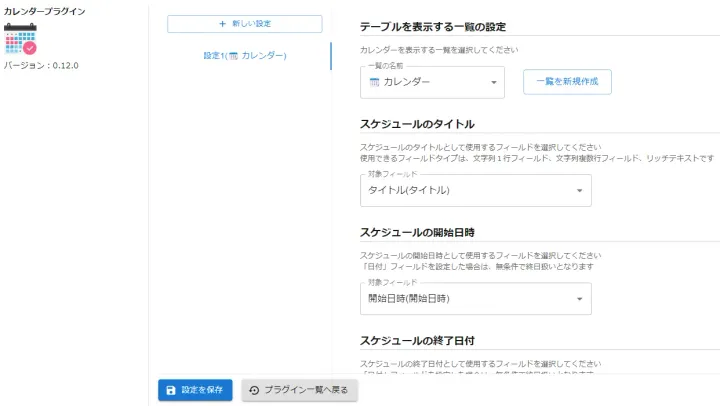Image resolution: width=720 pixels, height=406 pixels.
Task: Click the プラグイン一覧へ戻る button
Action: pyautogui.click(x=299, y=390)
